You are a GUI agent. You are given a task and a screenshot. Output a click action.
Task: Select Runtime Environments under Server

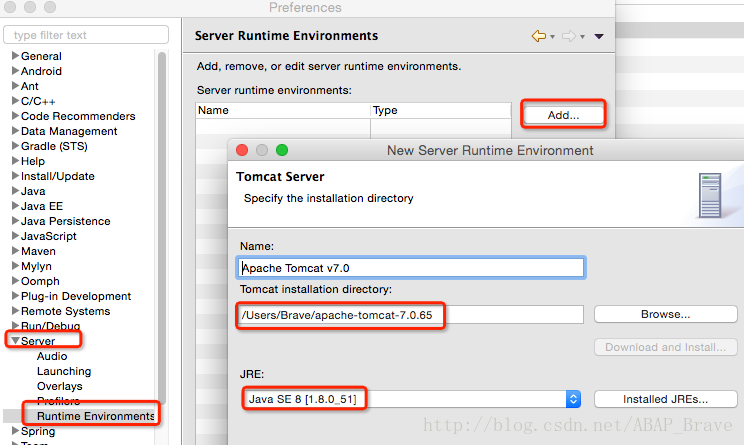[x=96, y=416]
